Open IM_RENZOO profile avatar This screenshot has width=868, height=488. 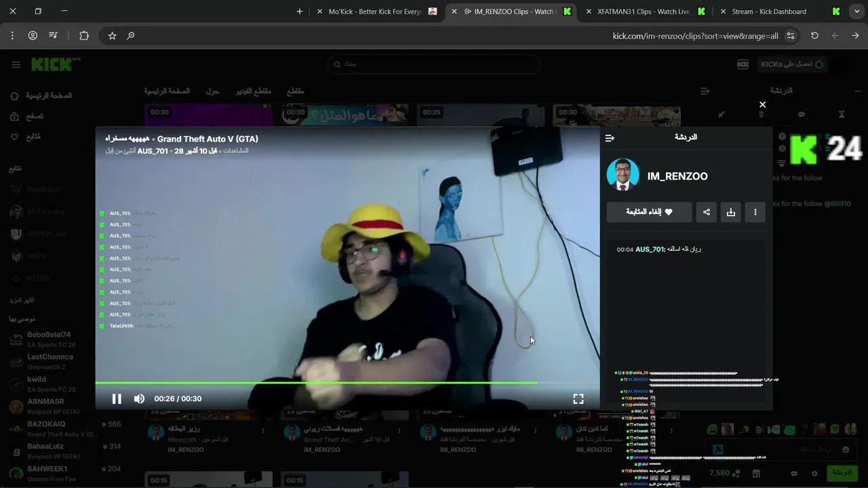[623, 176]
